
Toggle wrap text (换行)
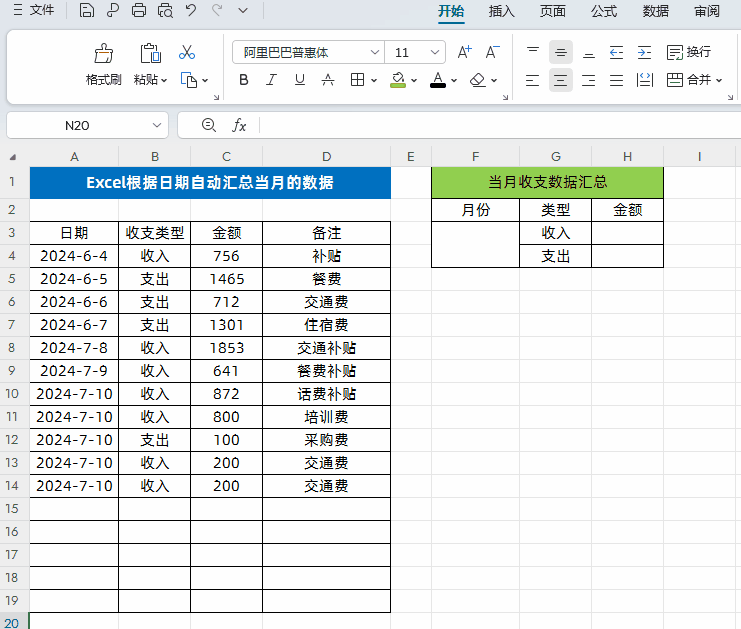pos(689,52)
